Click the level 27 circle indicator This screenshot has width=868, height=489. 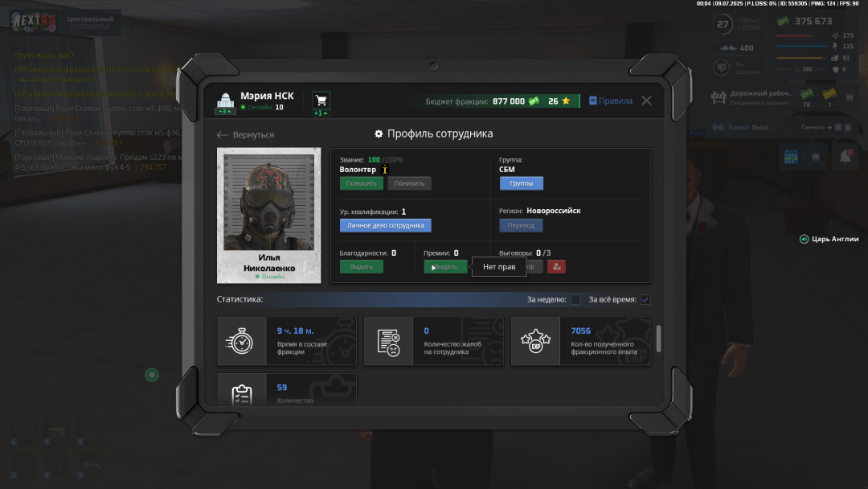pos(723,24)
